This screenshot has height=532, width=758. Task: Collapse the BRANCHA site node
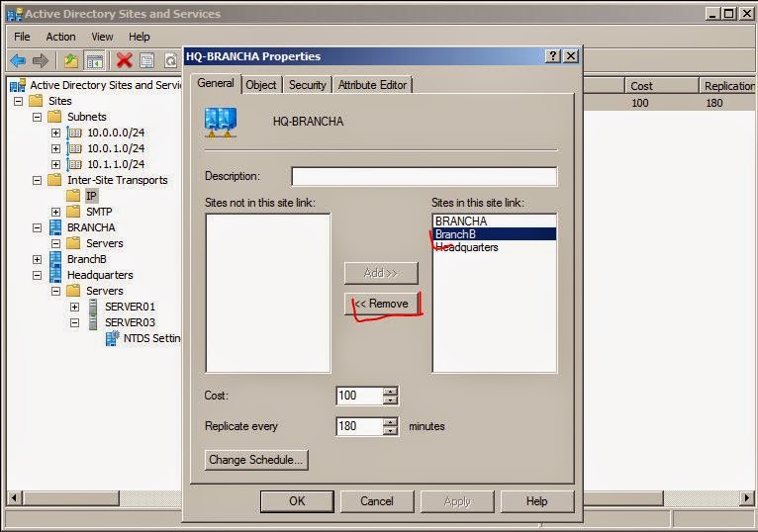38,227
